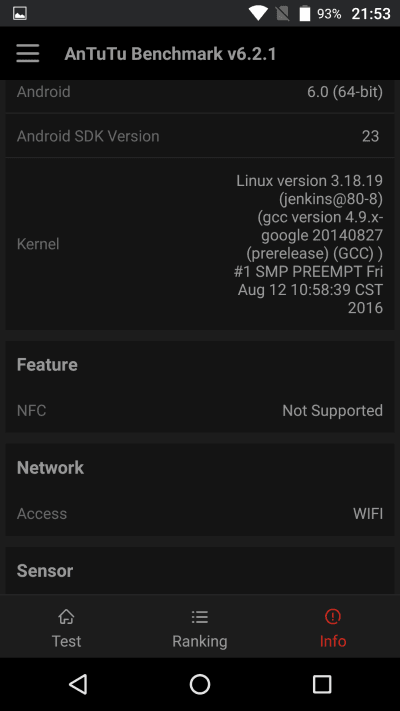Select the Info tab icon
The height and width of the screenshot is (711, 400).
click(333, 616)
